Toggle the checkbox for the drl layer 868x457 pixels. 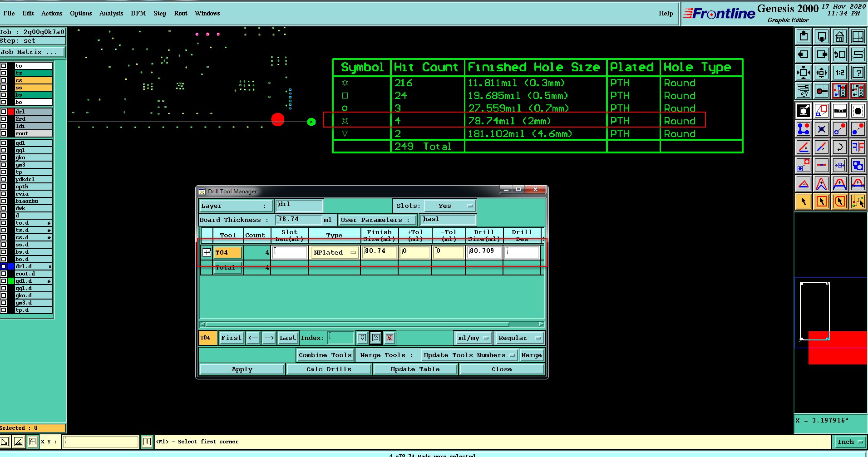pos(4,112)
